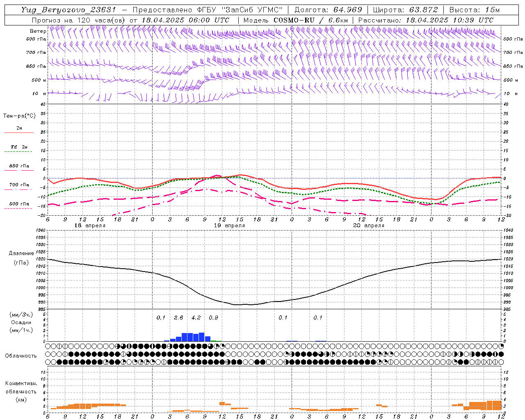This screenshot has width=525, height=420.
Task: Click the "Широта: 63.872" header field
Action: (x=405, y=10)
